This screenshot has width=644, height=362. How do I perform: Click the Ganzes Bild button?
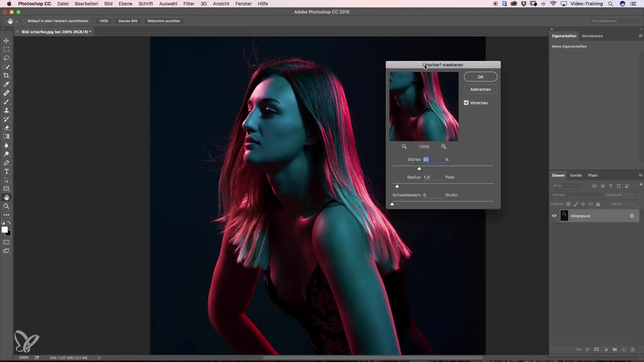coord(128,21)
